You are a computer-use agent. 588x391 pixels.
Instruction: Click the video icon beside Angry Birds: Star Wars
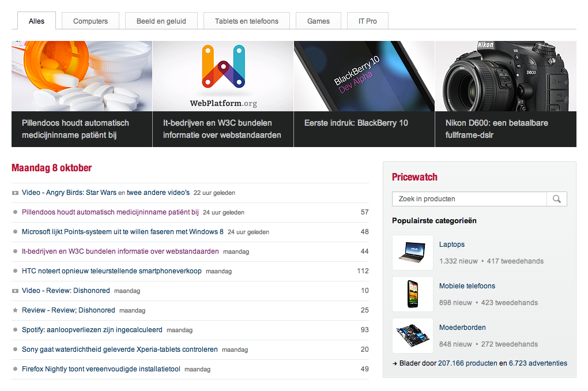[15, 193]
